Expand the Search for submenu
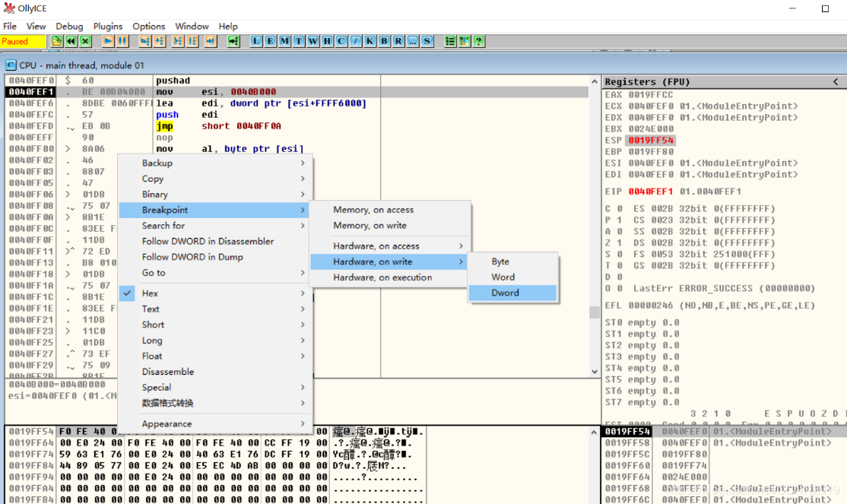This screenshot has width=847, height=504. click(x=215, y=226)
